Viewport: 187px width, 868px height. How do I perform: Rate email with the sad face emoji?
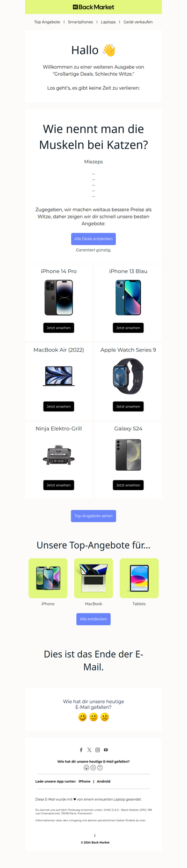click(105, 717)
